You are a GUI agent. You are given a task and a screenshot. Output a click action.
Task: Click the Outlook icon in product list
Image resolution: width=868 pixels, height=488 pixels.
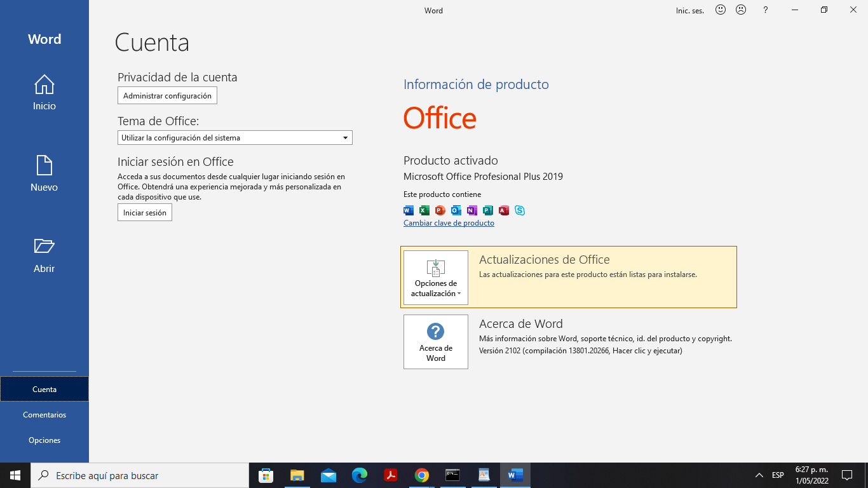coord(456,210)
